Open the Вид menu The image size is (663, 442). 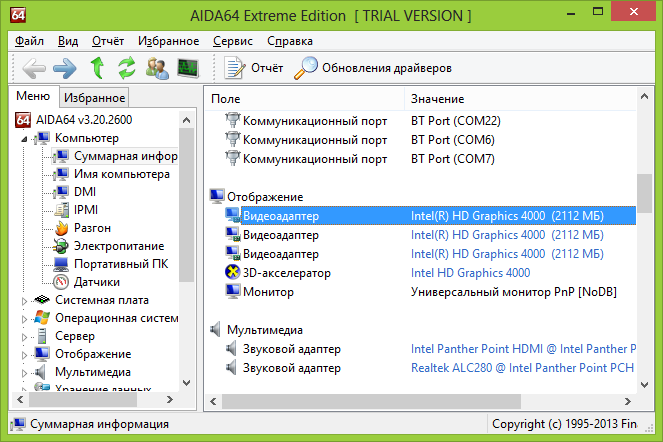(x=68, y=41)
